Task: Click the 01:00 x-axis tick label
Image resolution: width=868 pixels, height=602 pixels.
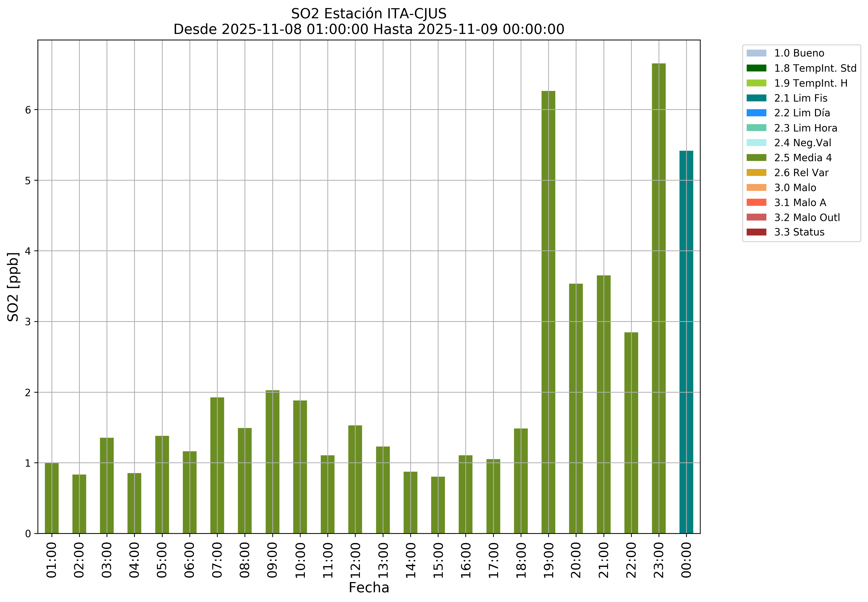Action: tap(52, 560)
